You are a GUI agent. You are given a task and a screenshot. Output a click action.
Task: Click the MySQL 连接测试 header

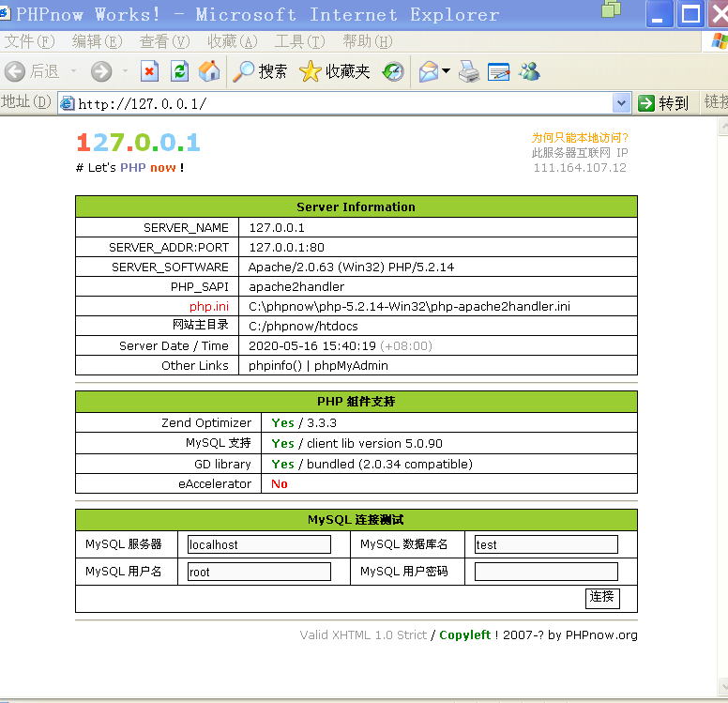[x=356, y=519]
